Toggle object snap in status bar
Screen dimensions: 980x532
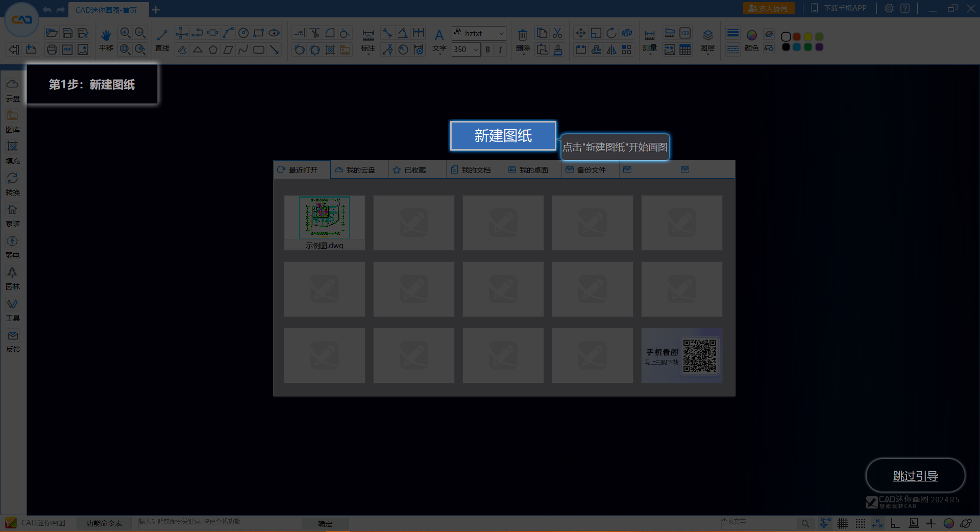click(825, 523)
